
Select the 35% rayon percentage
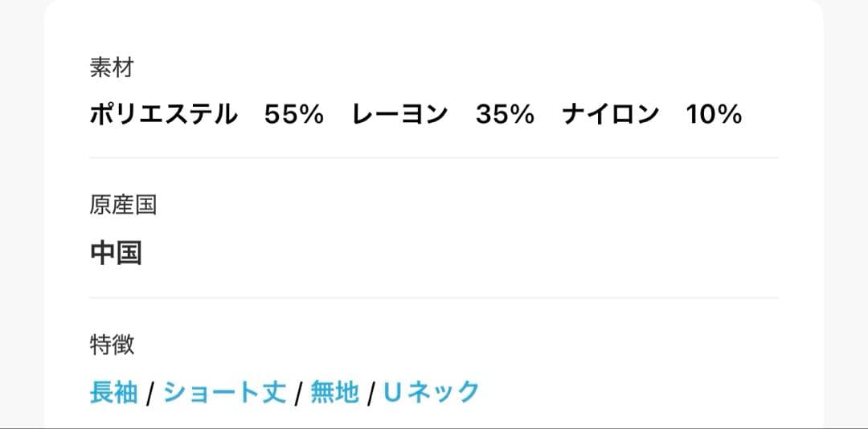point(505,115)
